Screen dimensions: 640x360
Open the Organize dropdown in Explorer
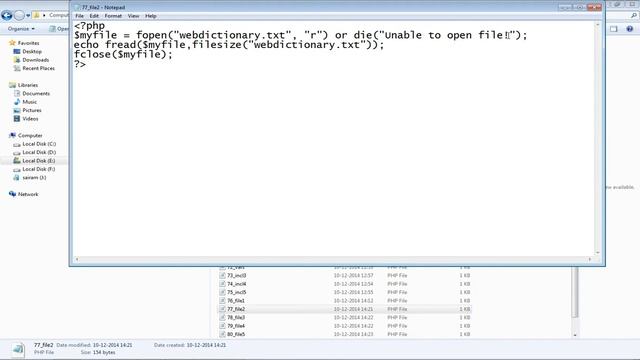(x=21, y=29)
